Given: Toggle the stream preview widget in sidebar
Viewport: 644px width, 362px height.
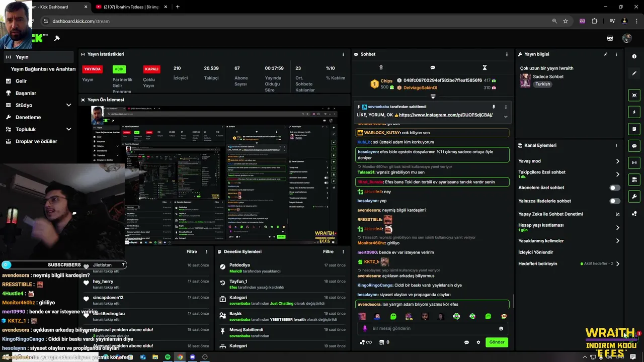Looking at the screenshot, I should coord(634,95).
